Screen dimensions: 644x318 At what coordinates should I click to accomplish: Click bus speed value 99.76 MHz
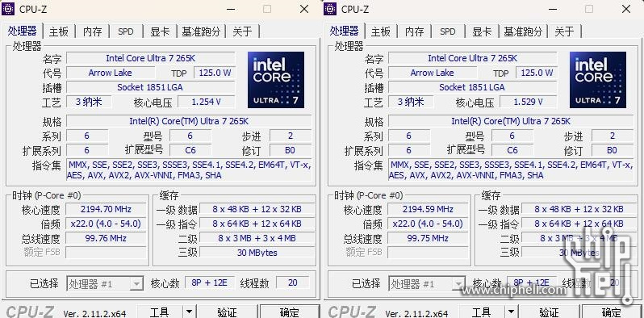pos(106,238)
